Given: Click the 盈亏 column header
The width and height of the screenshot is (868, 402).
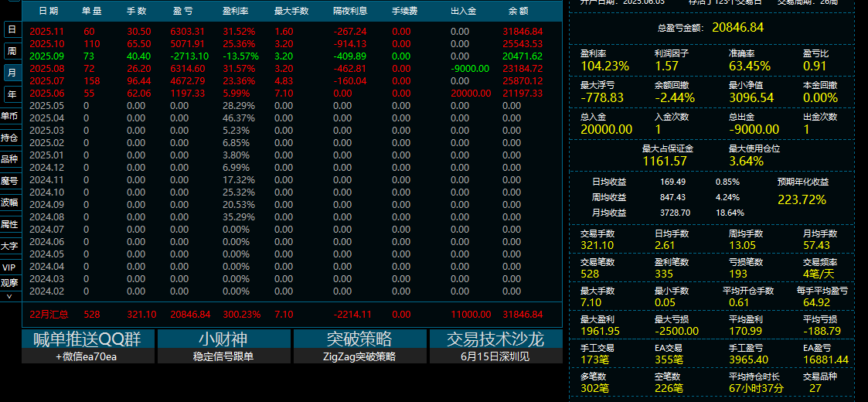Looking at the screenshot, I should coord(181,11).
